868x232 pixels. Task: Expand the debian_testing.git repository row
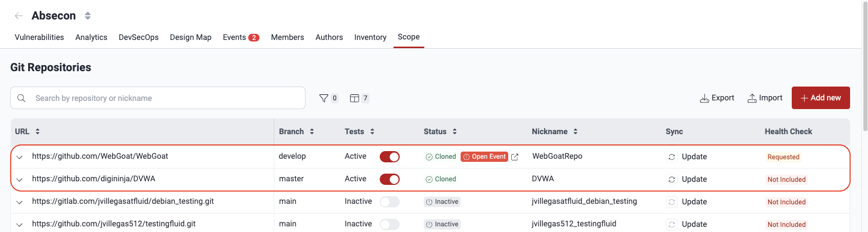pos(19,202)
